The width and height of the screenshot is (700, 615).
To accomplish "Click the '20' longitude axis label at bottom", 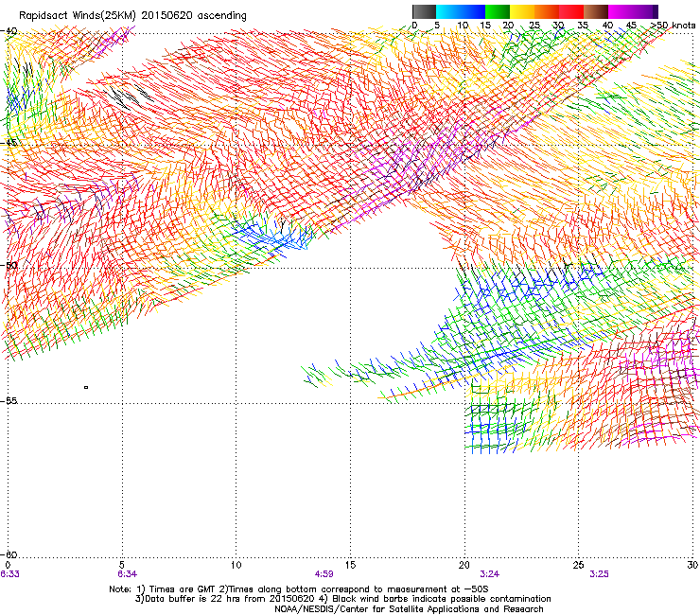I will click(464, 565).
